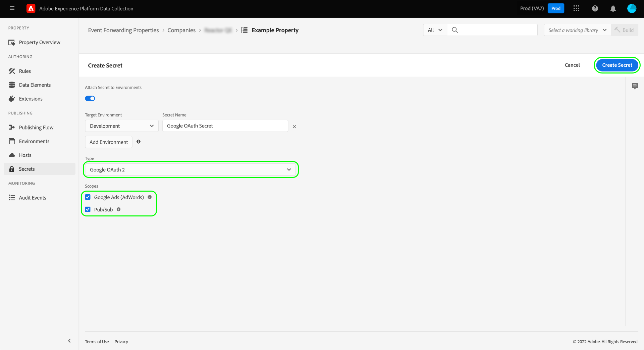Click the Audit Events list icon
The width and height of the screenshot is (644, 350).
pyautogui.click(x=12, y=198)
